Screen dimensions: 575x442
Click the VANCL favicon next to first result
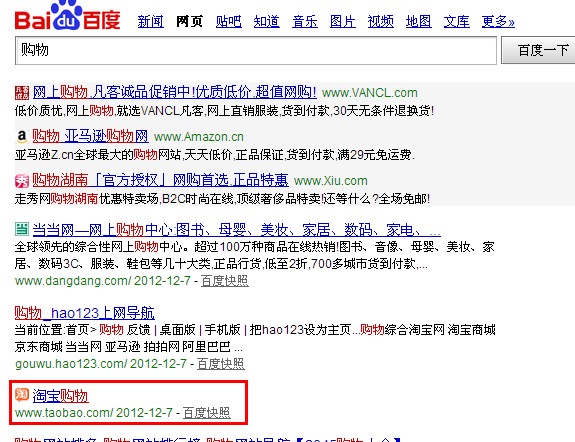pos(22,93)
